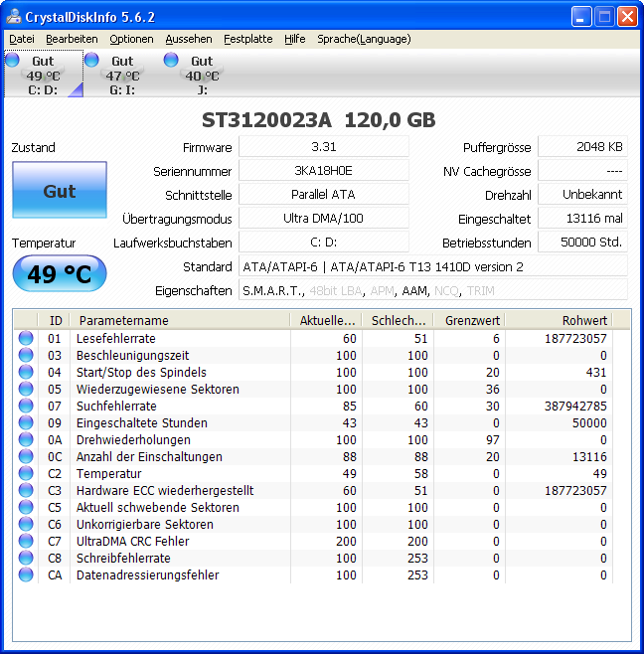Select the J: disk tab

pyautogui.click(x=203, y=74)
